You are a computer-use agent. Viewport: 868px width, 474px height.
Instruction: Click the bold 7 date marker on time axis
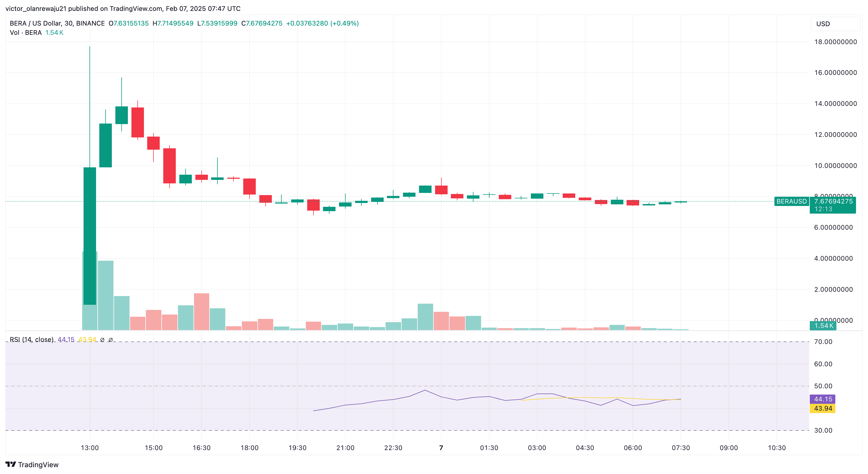point(441,448)
